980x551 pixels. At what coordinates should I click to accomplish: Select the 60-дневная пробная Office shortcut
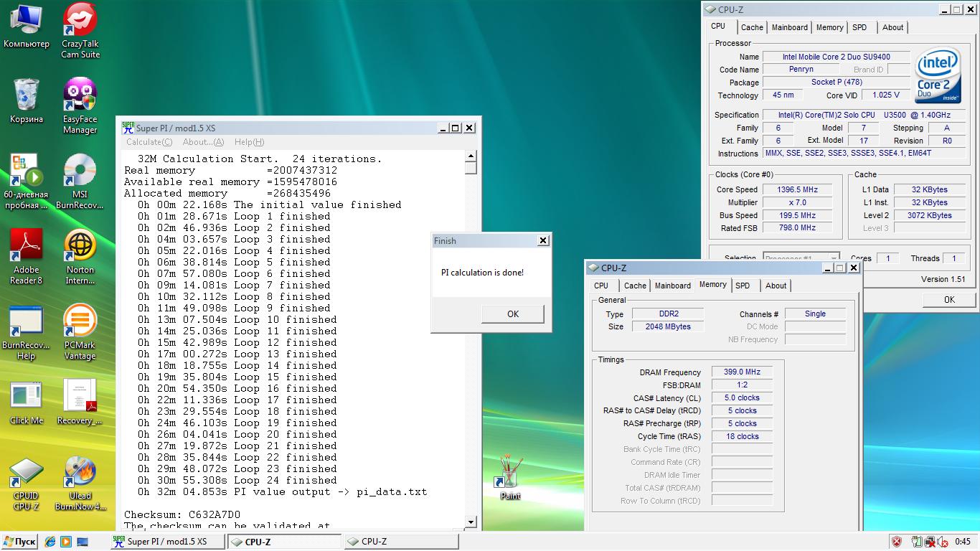pos(26,181)
